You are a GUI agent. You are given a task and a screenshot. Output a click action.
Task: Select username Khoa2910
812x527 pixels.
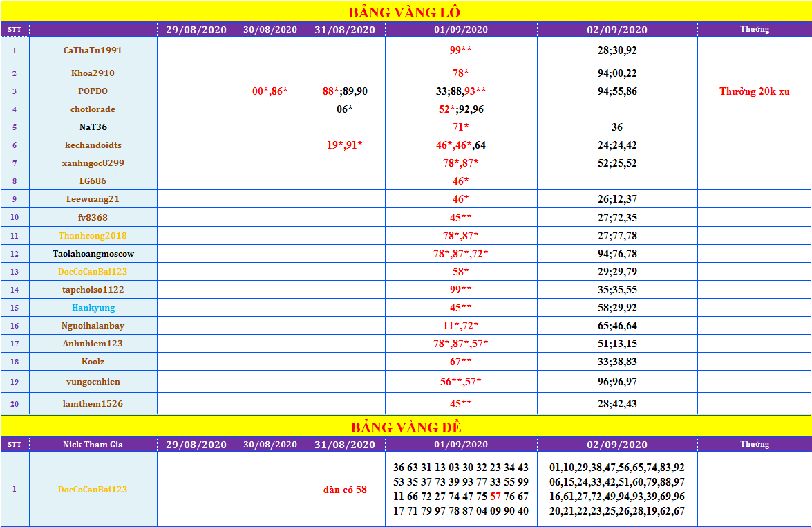click(93, 73)
